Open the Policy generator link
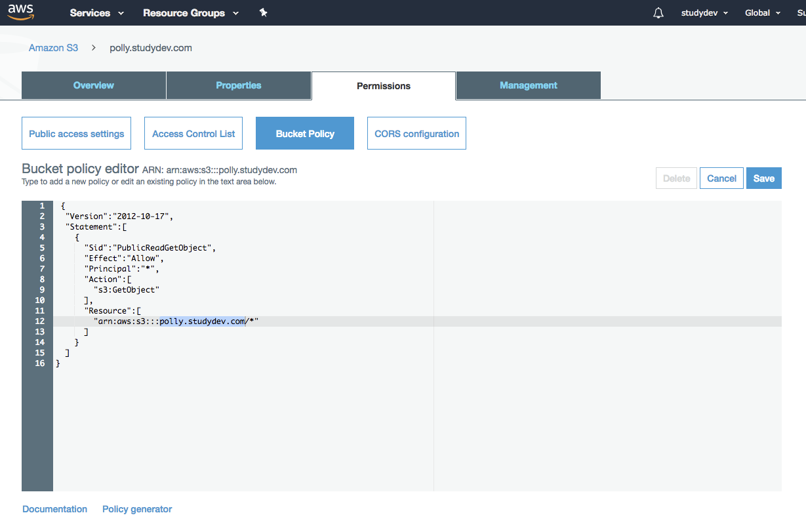Viewport: 806px width, 532px height. click(137, 509)
